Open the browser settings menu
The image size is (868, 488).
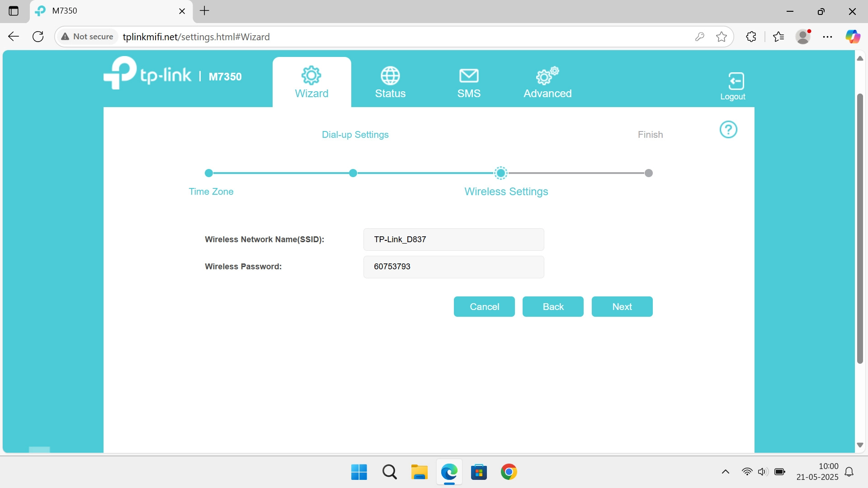[827, 37]
